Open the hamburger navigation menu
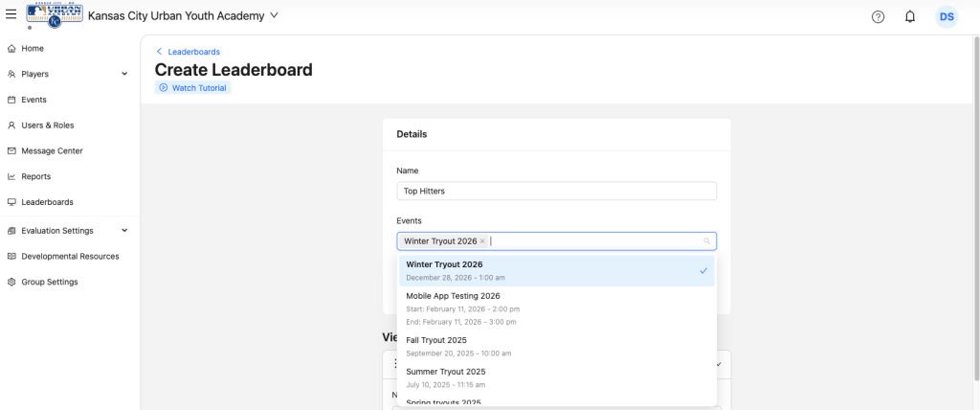The width and height of the screenshot is (980, 410). pos(11,15)
